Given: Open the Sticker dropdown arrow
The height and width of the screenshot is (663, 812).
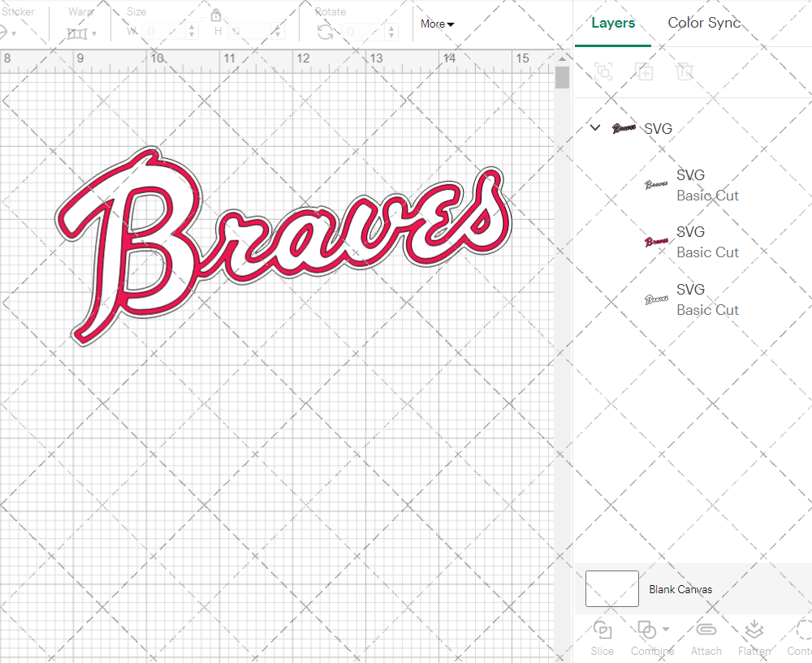Looking at the screenshot, I should [x=14, y=34].
